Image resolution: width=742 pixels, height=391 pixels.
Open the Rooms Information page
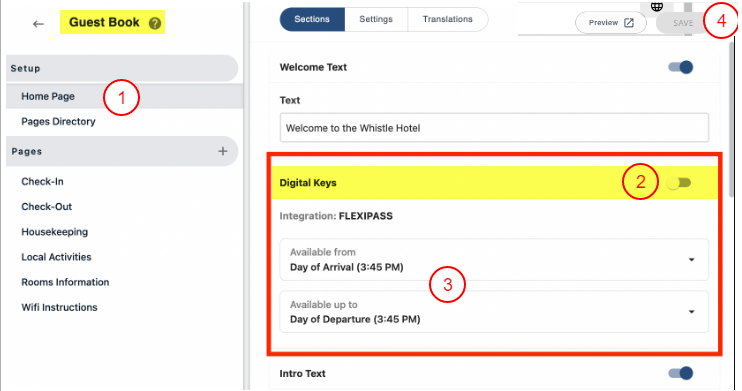pyautogui.click(x=65, y=282)
